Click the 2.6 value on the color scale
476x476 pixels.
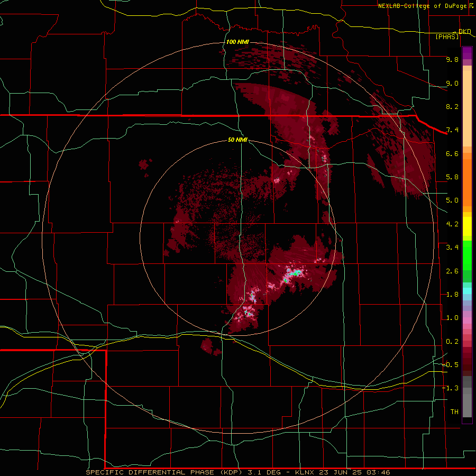pos(452,271)
